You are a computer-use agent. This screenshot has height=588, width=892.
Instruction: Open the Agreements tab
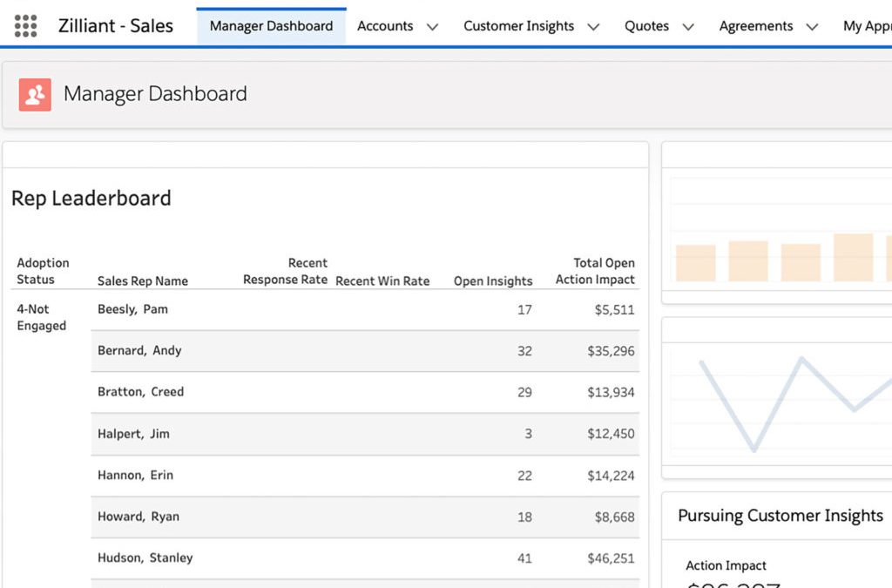pos(756,26)
